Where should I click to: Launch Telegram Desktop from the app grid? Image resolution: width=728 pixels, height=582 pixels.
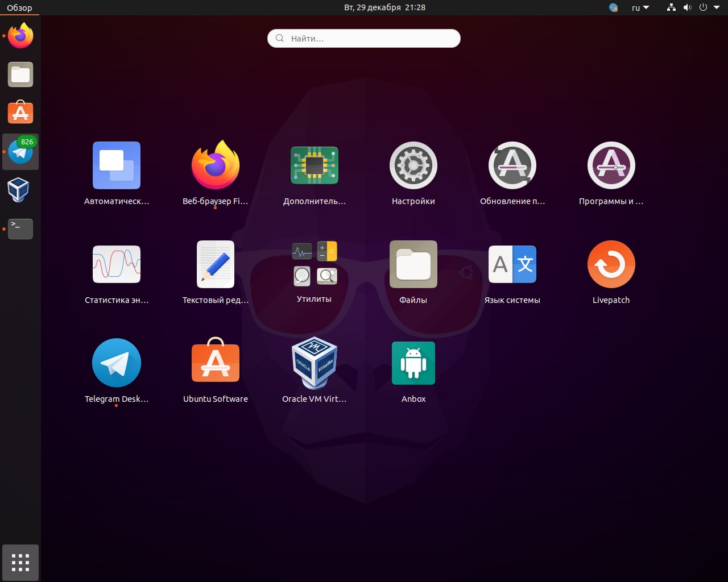117,371
